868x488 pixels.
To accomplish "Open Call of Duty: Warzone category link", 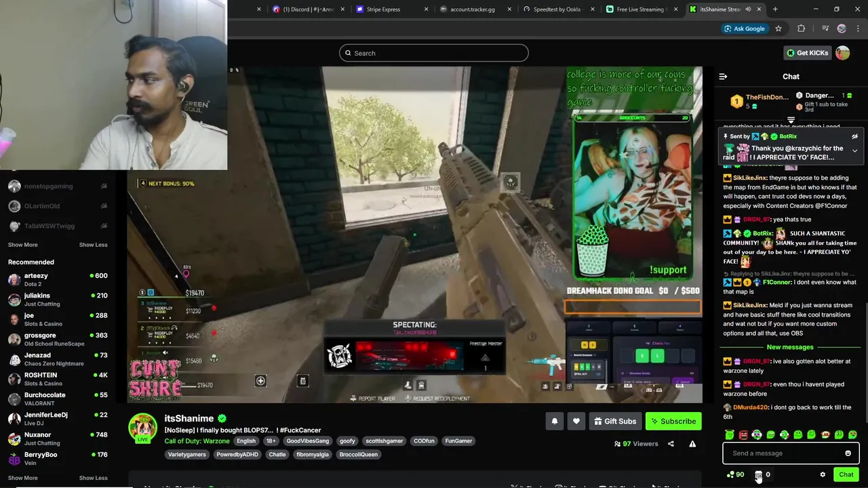I will point(197,441).
